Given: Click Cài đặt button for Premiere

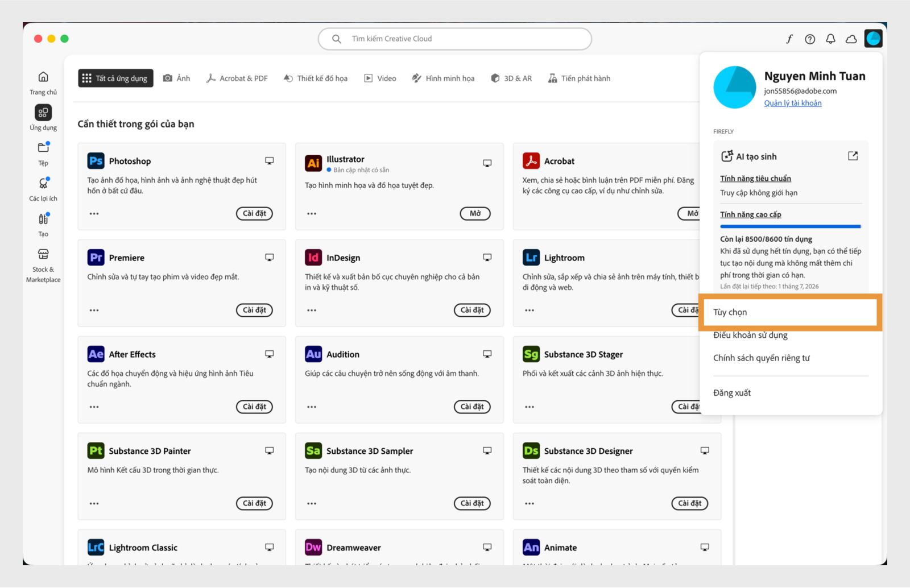Looking at the screenshot, I should click(x=254, y=310).
